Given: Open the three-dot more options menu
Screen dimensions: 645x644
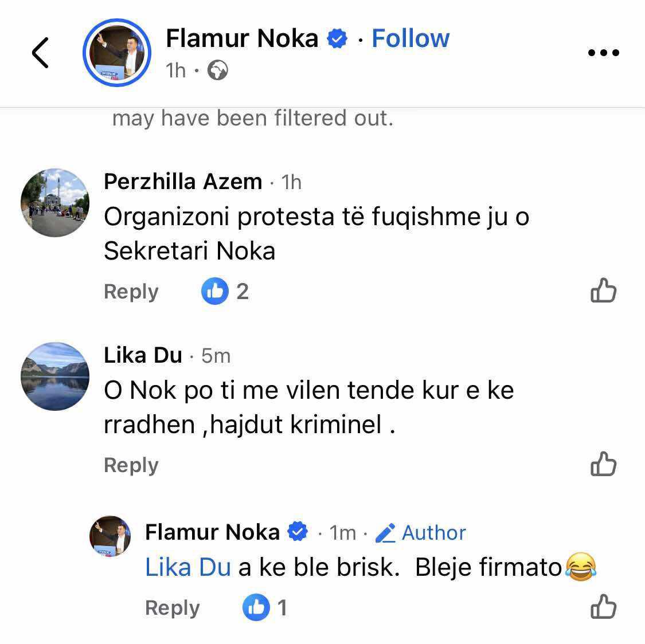Looking at the screenshot, I should click(x=604, y=53).
